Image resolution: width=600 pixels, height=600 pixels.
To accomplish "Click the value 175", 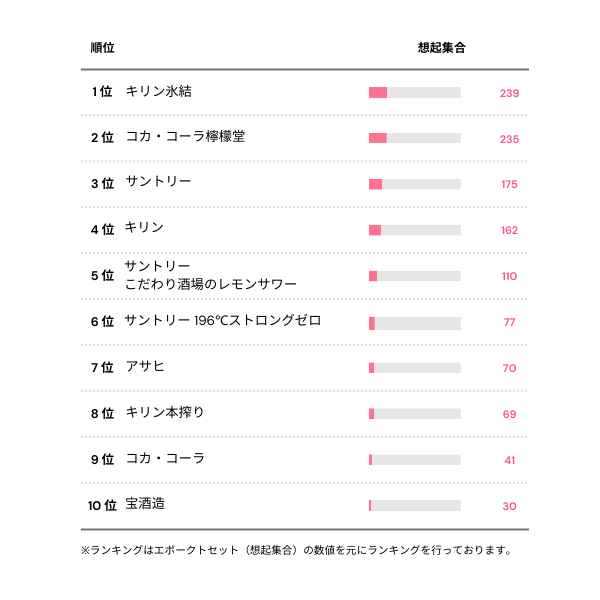I will (x=509, y=185).
